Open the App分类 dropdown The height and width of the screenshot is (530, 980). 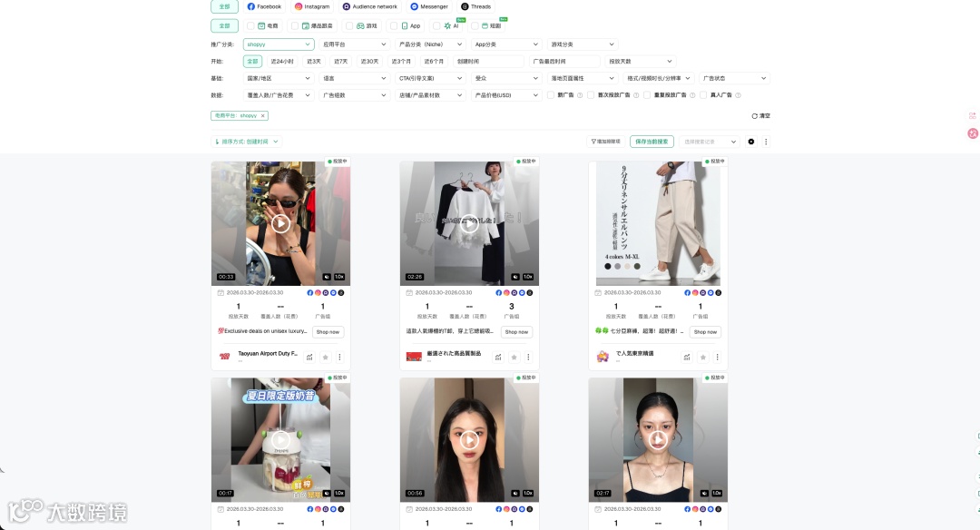pos(505,44)
